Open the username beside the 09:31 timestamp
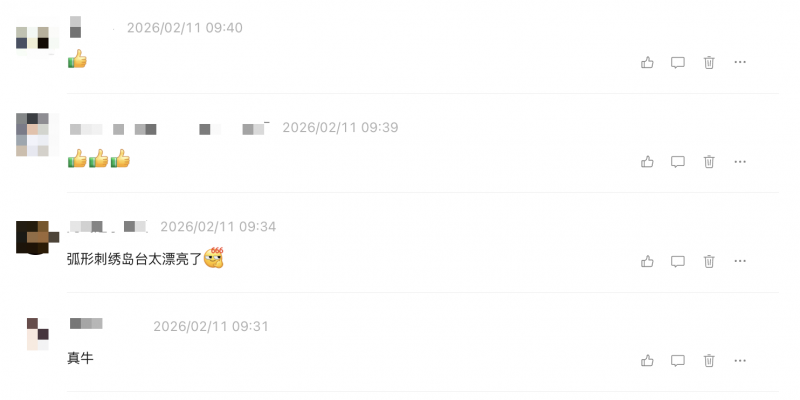This screenshot has width=800, height=400. (x=86, y=323)
